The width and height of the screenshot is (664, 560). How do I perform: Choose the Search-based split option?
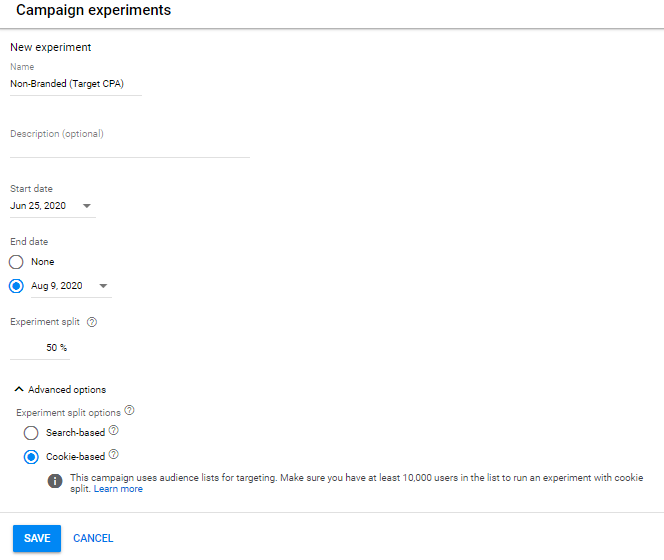point(31,433)
